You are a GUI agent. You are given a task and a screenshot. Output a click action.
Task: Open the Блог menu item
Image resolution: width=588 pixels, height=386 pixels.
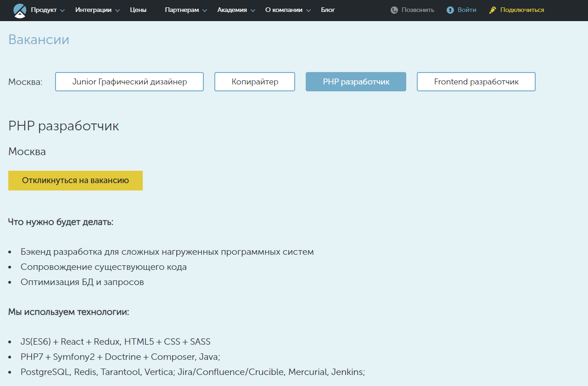point(328,10)
